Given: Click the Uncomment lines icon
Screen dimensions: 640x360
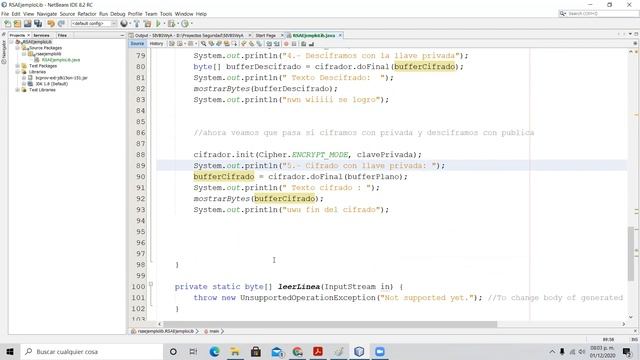Looking at the screenshot, I should (x=311, y=44).
